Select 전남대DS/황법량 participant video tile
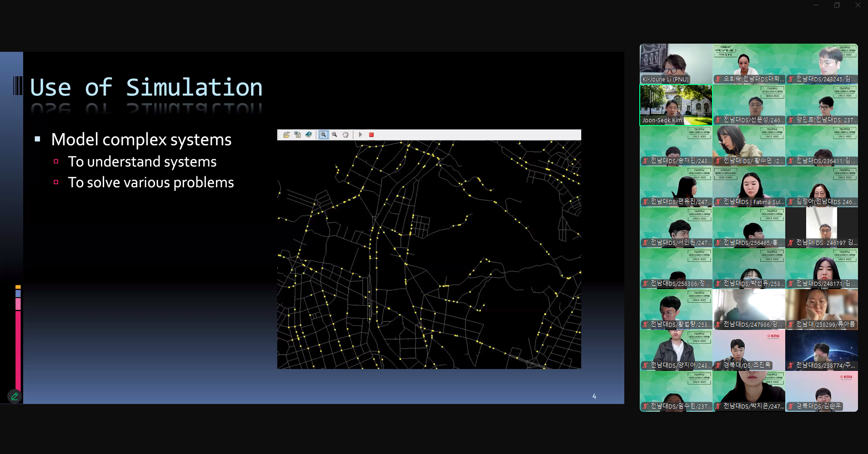 pos(676,309)
